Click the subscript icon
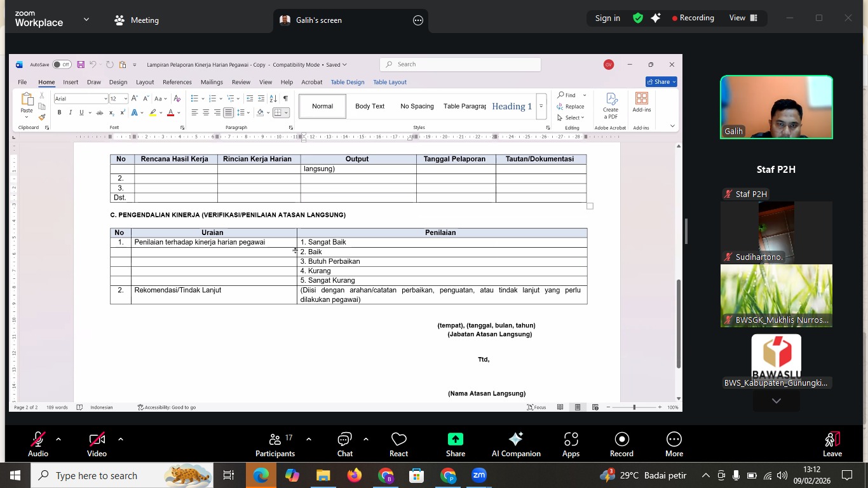868x488 pixels. pyautogui.click(x=111, y=112)
